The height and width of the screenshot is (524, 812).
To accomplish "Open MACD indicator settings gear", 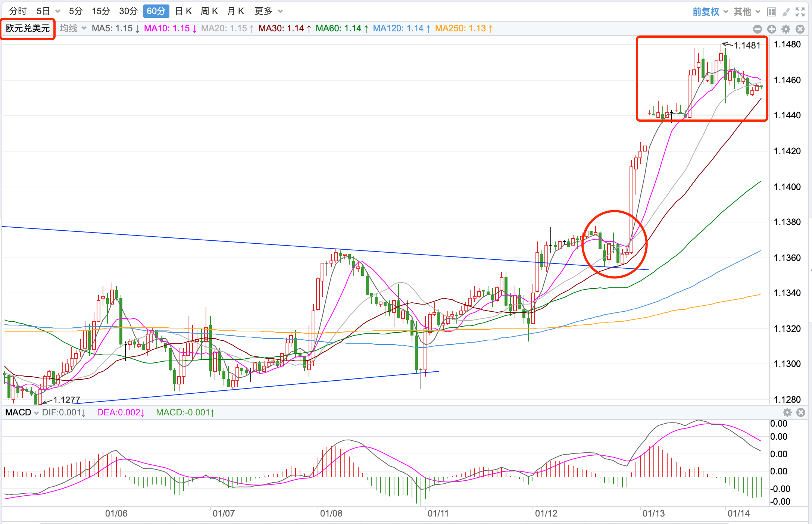I will coord(787,412).
